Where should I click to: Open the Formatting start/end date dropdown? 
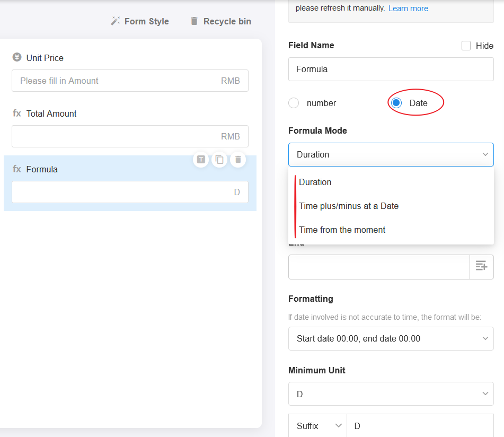pos(391,338)
